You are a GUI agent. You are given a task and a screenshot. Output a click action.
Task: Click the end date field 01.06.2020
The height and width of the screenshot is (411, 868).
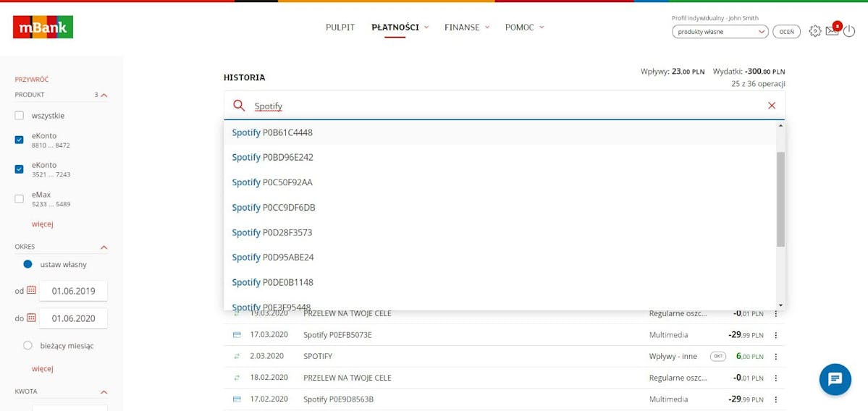(73, 318)
